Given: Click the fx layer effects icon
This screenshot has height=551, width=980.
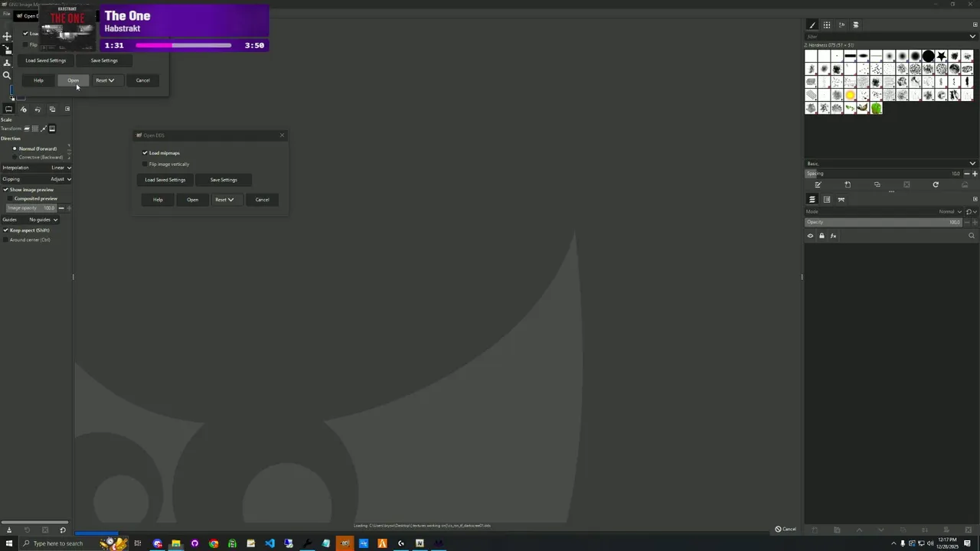Looking at the screenshot, I should [x=833, y=236].
